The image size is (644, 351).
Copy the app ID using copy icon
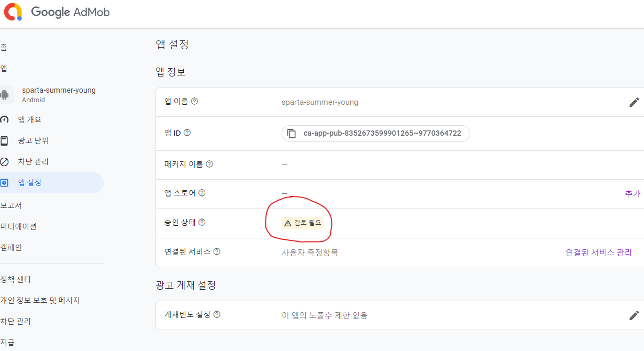pyautogui.click(x=292, y=134)
